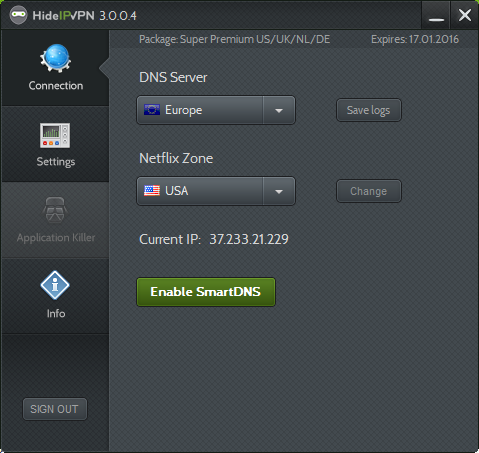479x453 pixels.
Task: Switch to the Settings tab label
Action: (x=56, y=162)
